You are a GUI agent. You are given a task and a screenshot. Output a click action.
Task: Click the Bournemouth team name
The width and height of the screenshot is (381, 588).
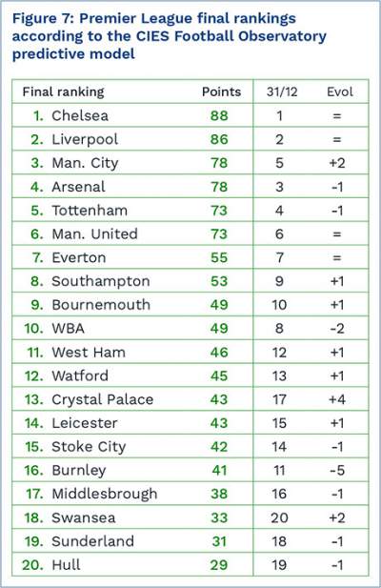point(101,305)
